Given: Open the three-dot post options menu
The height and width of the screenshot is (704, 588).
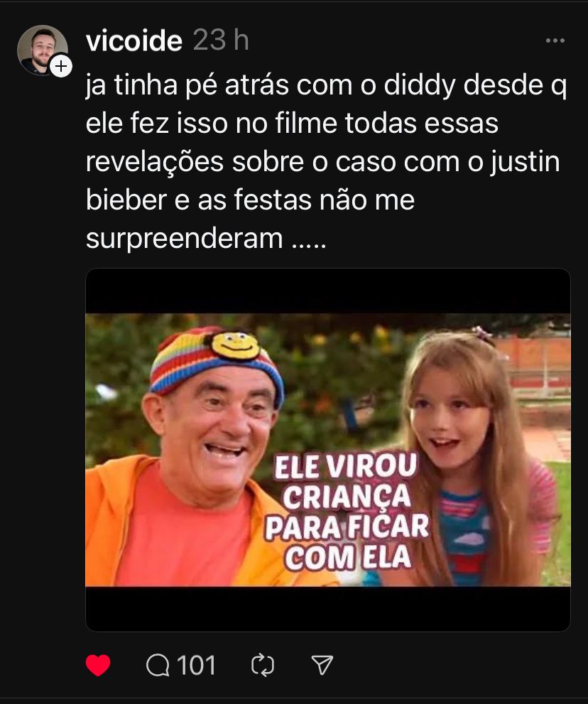Looking at the screenshot, I should 555,40.
